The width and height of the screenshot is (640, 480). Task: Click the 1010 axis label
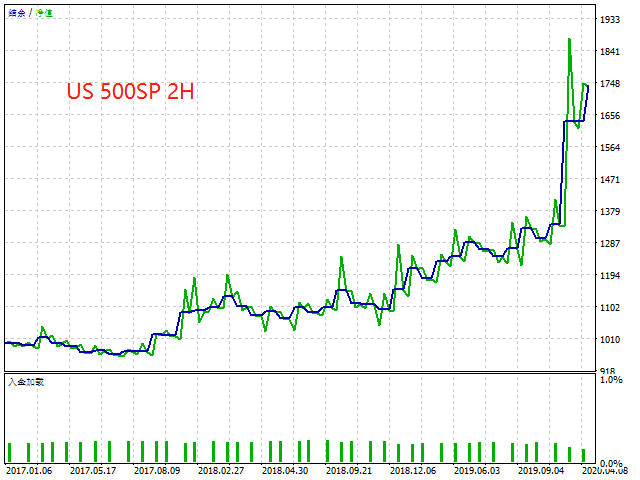point(610,340)
